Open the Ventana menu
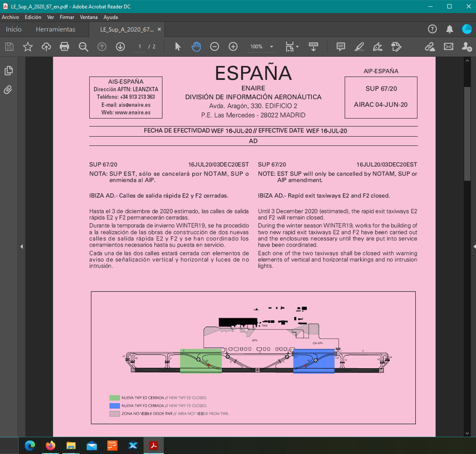 point(89,17)
